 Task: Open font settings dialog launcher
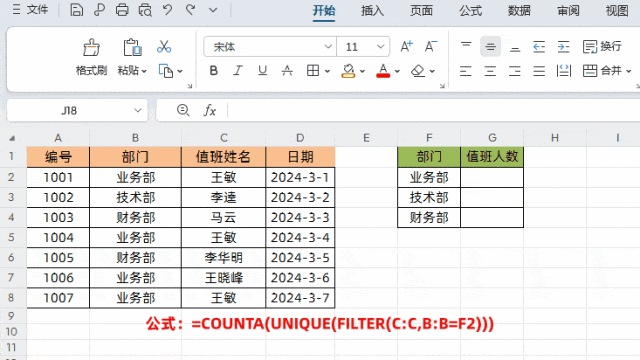point(442,86)
